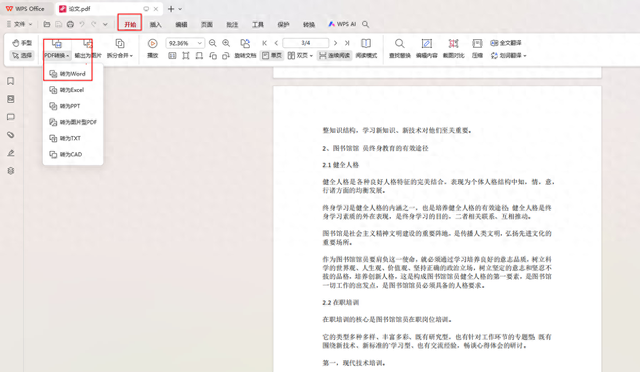Expand the Double page (双页) dropdown arrow
The image size is (640, 372).
tap(311, 56)
